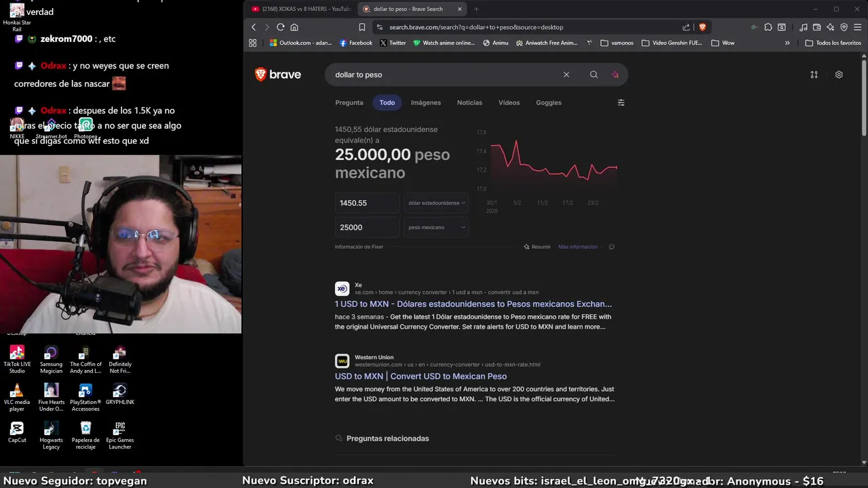Open the Wow bookmarks folder
Viewport: 868px width, 488px height.
[723, 43]
